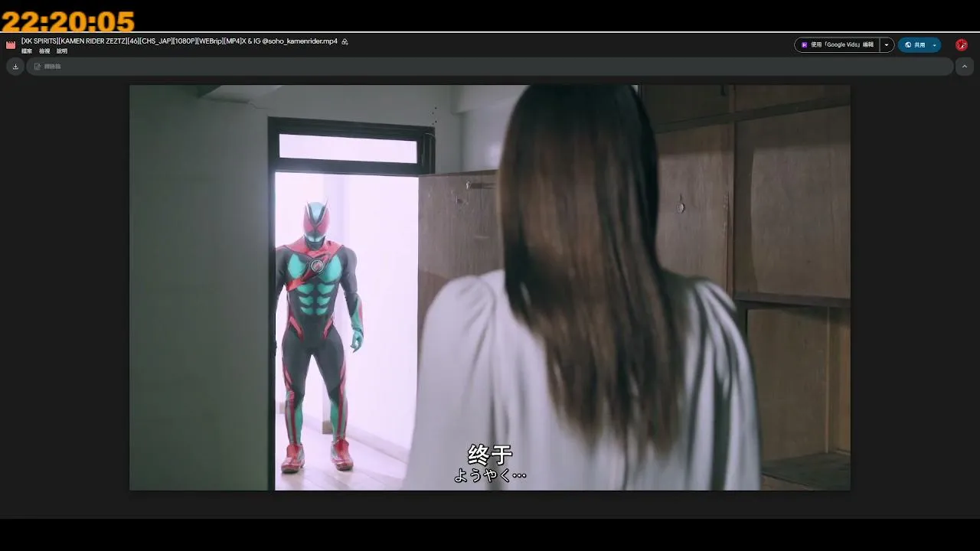The height and width of the screenshot is (551, 980).
Task: Open the account profile avatar
Action: pyautogui.click(x=962, y=45)
